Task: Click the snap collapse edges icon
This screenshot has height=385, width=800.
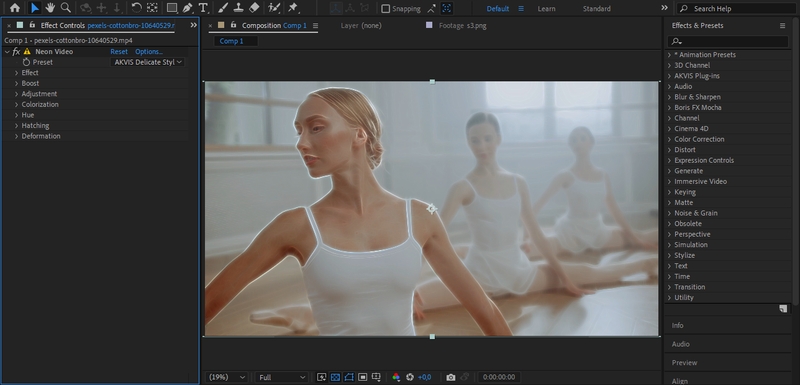Action: [x=432, y=8]
